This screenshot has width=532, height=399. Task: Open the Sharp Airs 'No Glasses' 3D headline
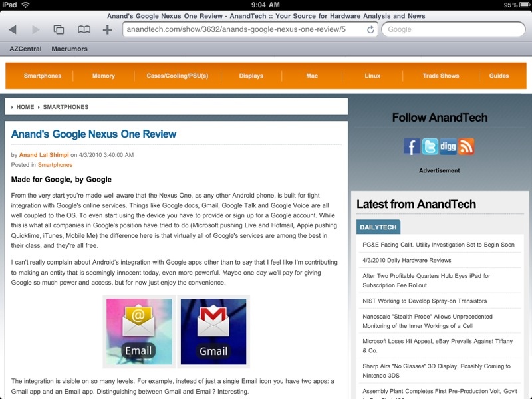coord(437,371)
